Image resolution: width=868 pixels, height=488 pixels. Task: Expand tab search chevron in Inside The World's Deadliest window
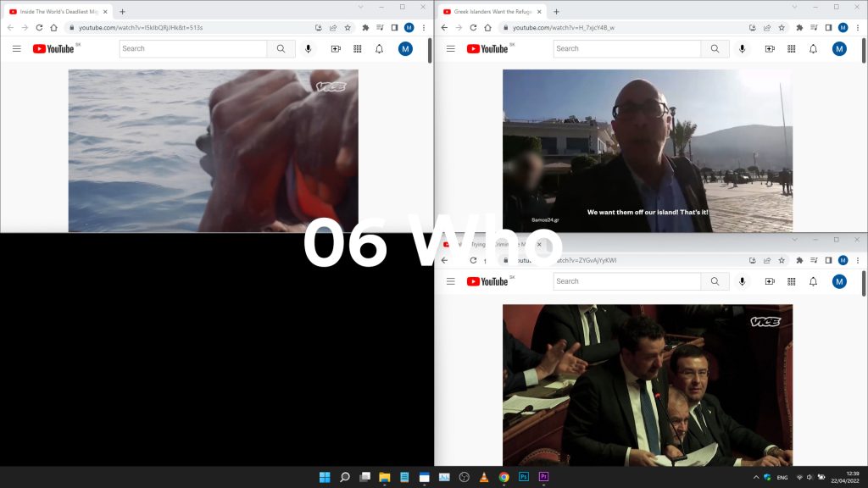pyautogui.click(x=360, y=7)
